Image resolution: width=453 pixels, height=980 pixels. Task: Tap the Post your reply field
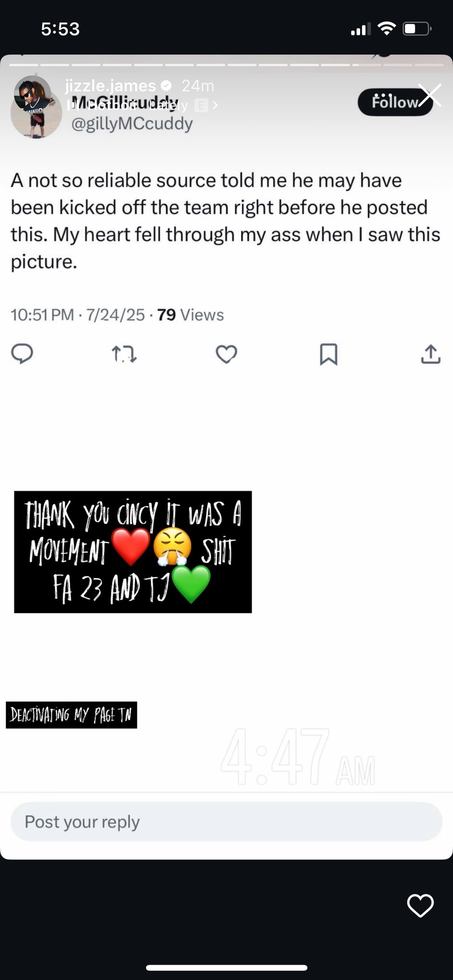coord(226,822)
